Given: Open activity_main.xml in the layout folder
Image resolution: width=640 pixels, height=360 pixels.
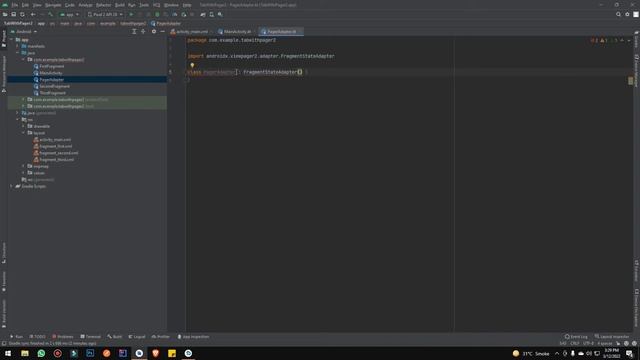Looking at the screenshot, I should (52, 140).
